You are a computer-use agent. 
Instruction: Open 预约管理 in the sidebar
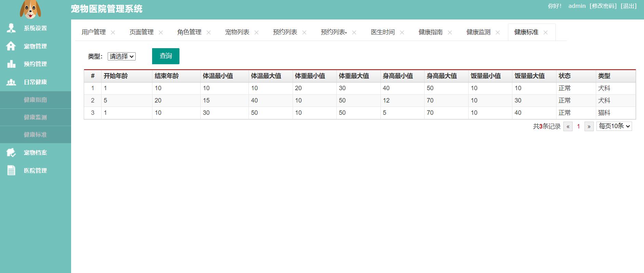coord(36,64)
